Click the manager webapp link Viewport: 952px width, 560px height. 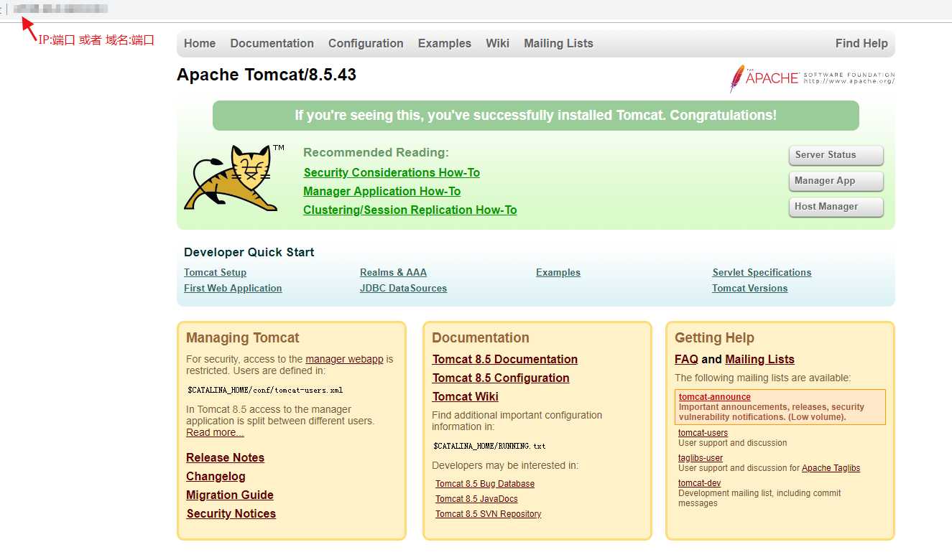click(344, 359)
